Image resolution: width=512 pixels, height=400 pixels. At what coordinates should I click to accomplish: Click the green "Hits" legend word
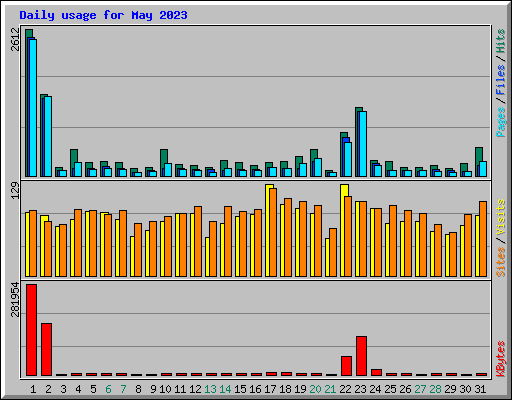tap(501, 41)
